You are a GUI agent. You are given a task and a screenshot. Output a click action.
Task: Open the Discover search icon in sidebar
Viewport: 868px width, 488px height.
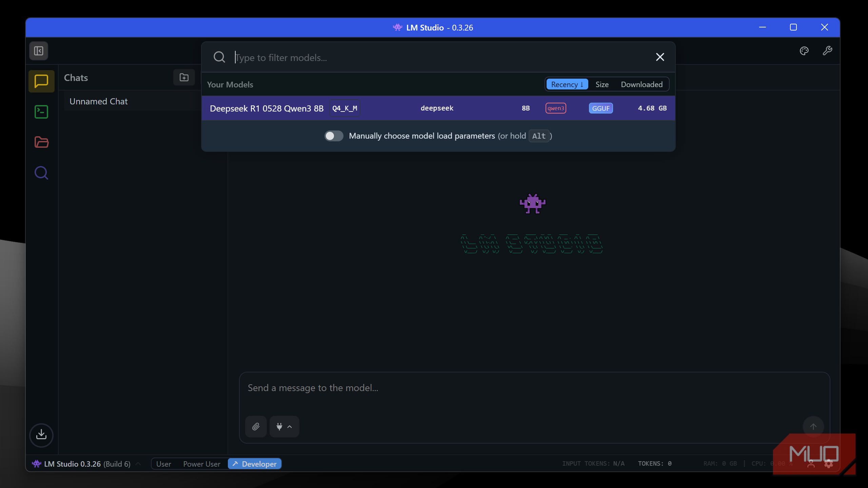[x=41, y=173]
